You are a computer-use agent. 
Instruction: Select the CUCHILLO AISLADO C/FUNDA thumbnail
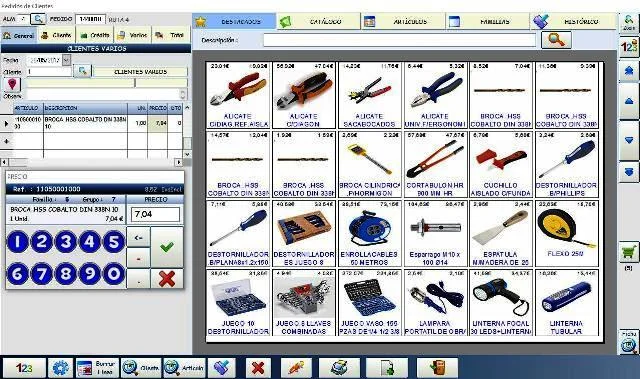pos(501,164)
